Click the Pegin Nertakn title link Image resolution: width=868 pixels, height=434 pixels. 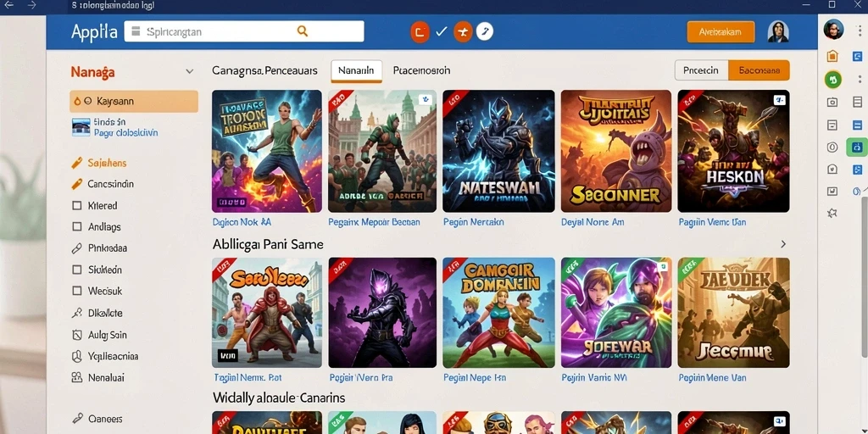[474, 222]
